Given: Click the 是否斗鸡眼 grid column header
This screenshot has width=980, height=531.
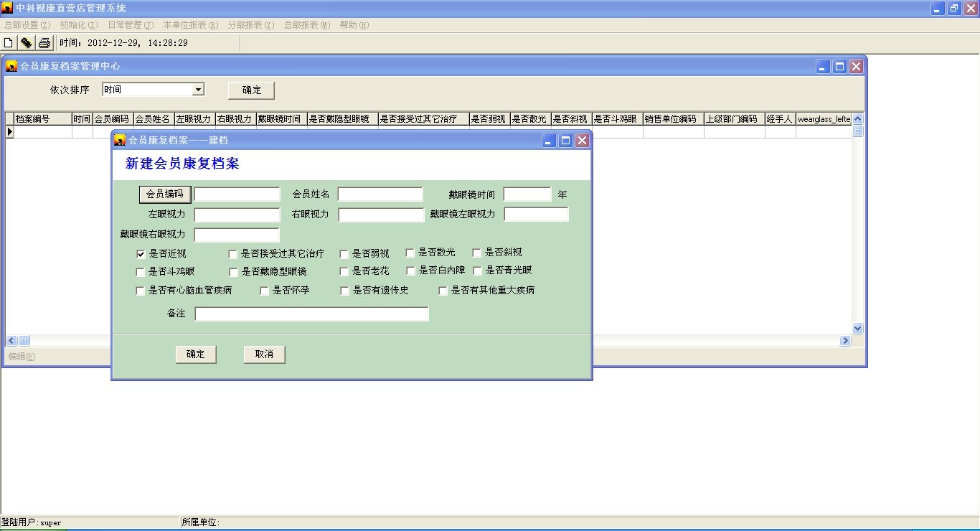Looking at the screenshot, I should [617, 119].
